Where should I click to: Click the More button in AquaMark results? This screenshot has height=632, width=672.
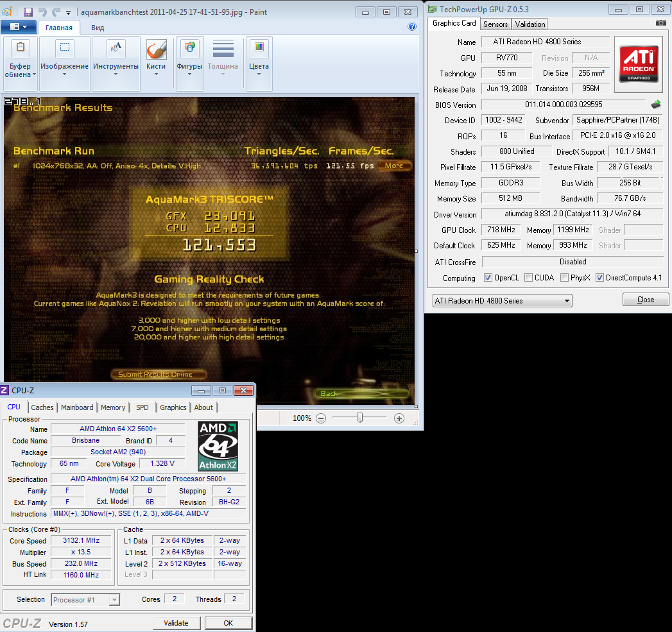[x=394, y=166]
